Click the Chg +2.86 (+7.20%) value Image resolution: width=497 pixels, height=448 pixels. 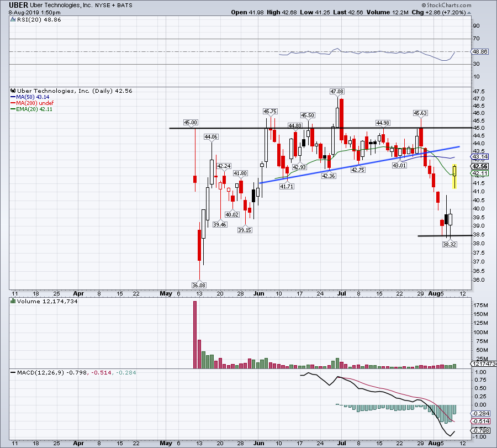coord(438,12)
